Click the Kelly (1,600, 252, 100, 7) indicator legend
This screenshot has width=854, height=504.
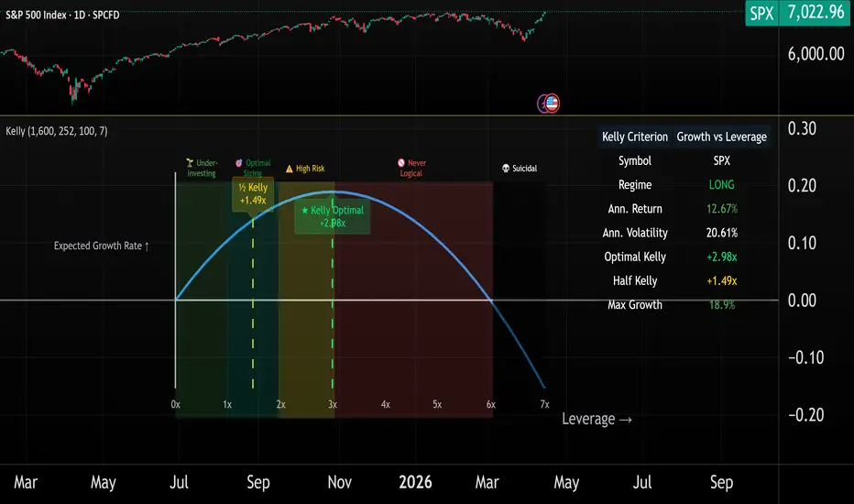(57, 131)
